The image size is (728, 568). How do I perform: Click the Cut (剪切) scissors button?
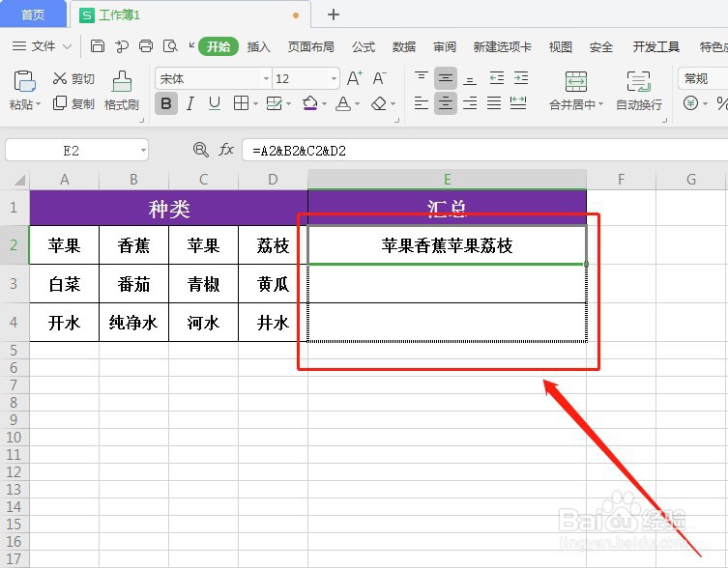73,78
